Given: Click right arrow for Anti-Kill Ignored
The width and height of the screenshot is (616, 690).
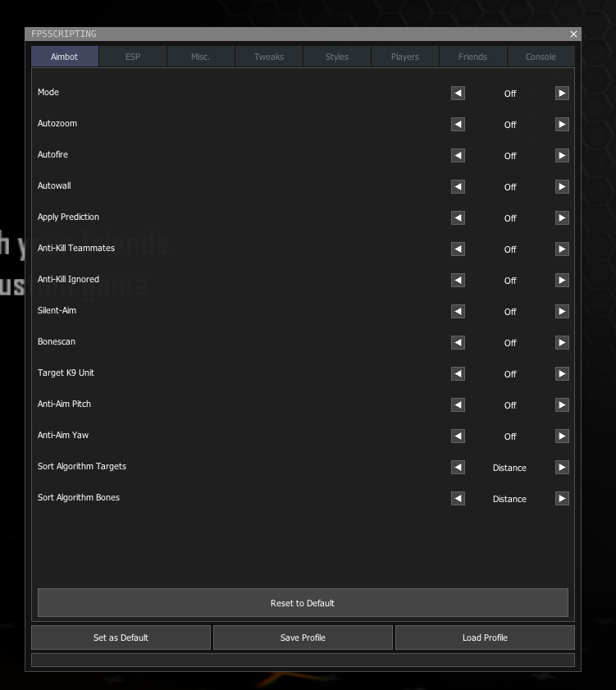Looking at the screenshot, I should click(x=562, y=281).
